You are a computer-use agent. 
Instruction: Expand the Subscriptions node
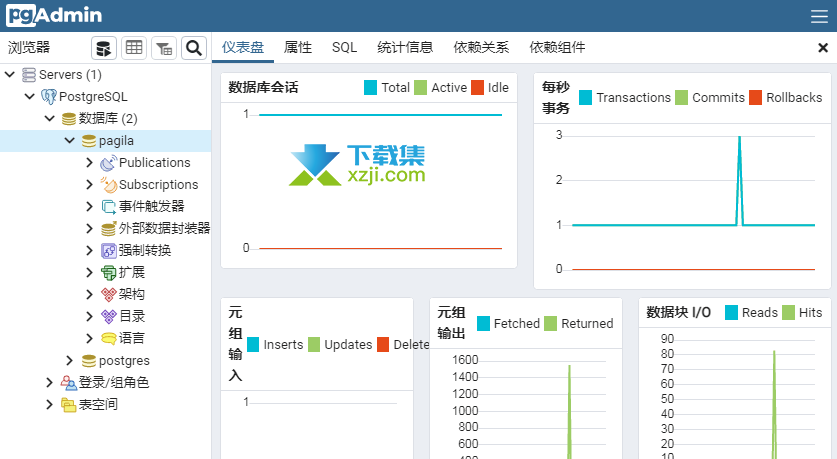pyautogui.click(x=89, y=184)
